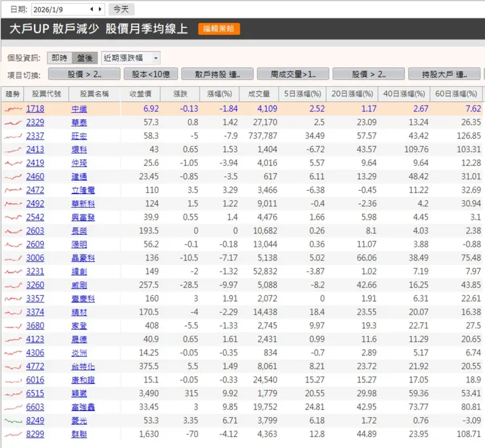
Task: Open stock code link 2609
Action: 35,245
